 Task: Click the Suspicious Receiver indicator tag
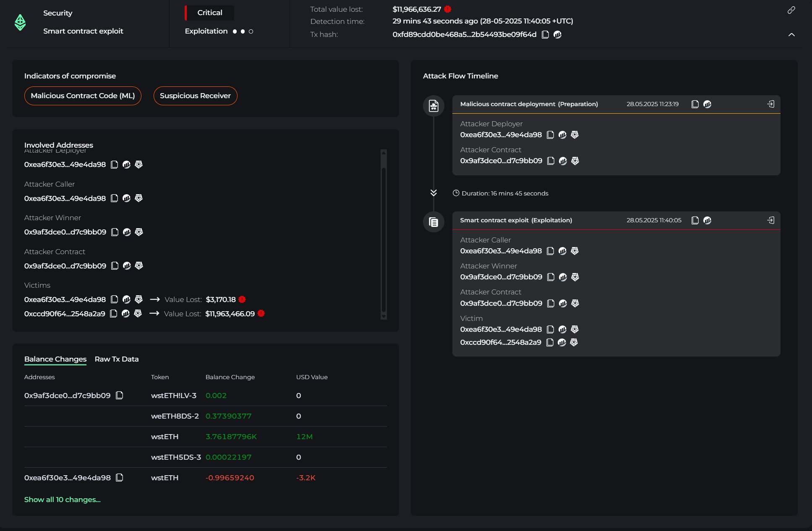tap(195, 96)
